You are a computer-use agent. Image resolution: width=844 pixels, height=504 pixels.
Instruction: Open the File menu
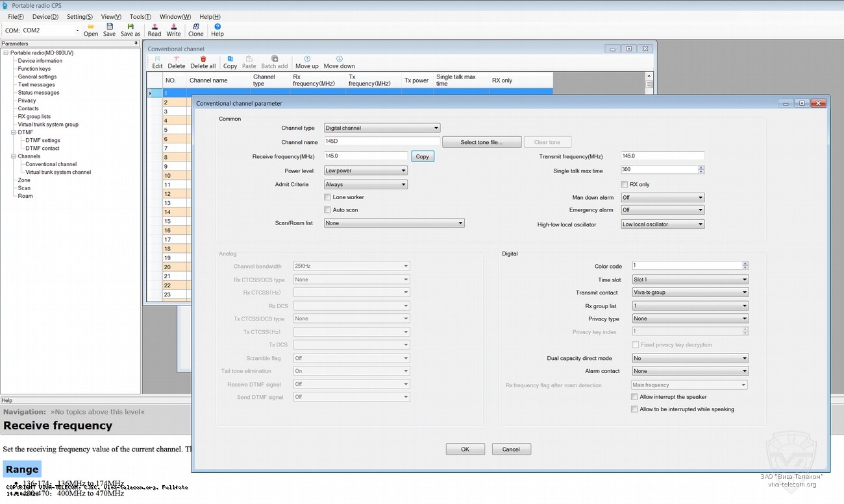click(16, 17)
